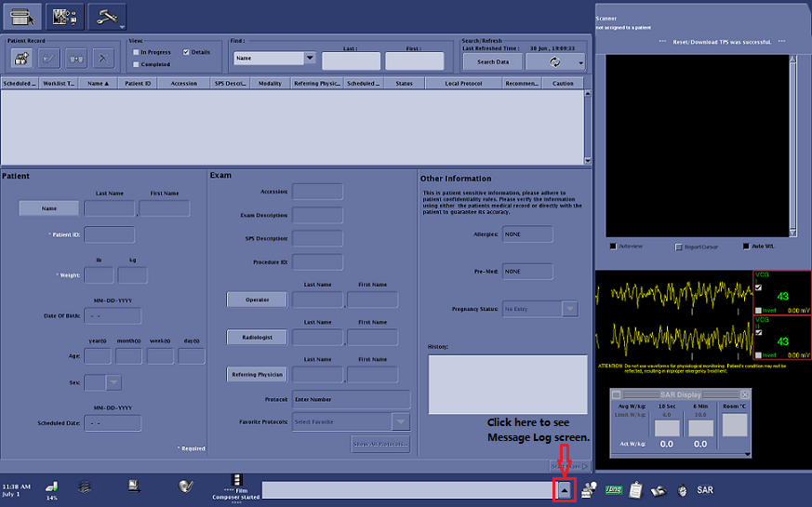Uncheck the Details view checkbox
The image size is (812, 507).
(x=186, y=52)
